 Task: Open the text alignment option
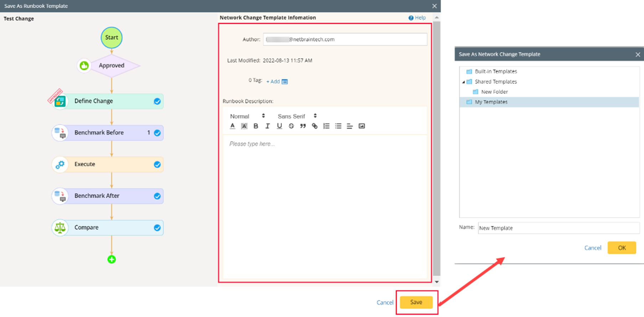click(x=350, y=126)
